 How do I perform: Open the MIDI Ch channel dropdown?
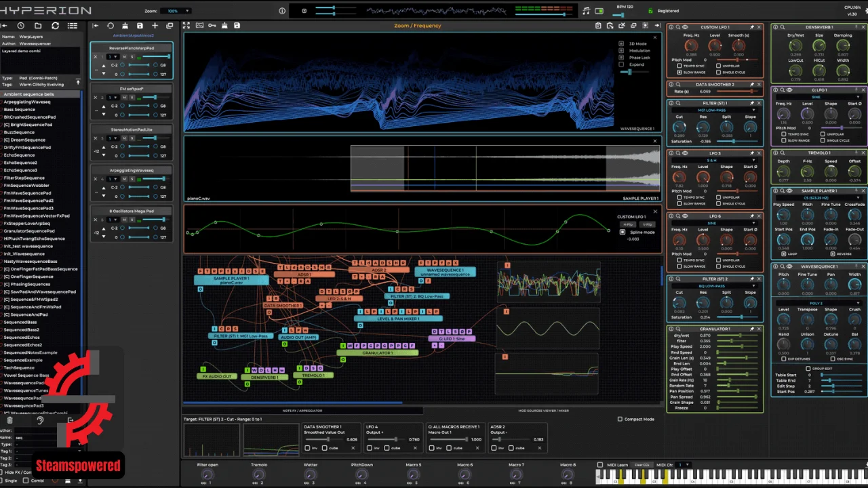pyautogui.click(x=685, y=465)
